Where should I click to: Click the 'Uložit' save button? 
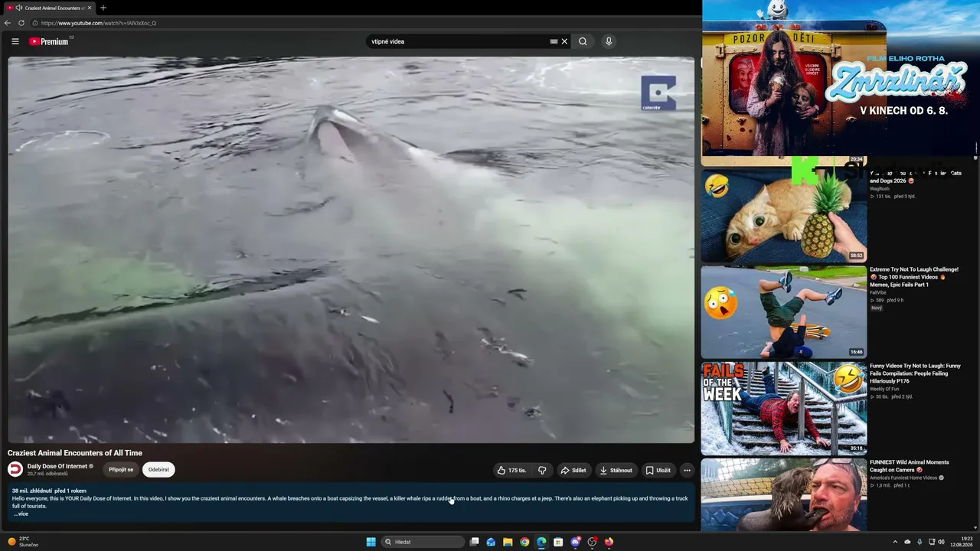[658, 471]
